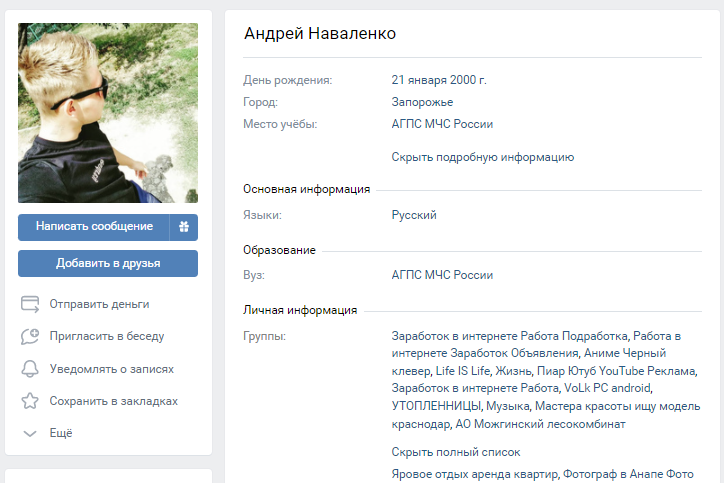The width and height of the screenshot is (724, 483).
Task: Click the Личная информация section header
Action: [300, 310]
